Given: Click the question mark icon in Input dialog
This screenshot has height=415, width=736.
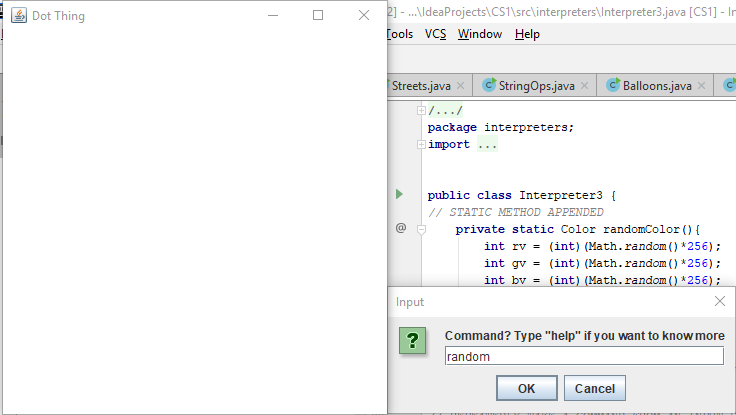Looking at the screenshot, I should [x=413, y=340].
